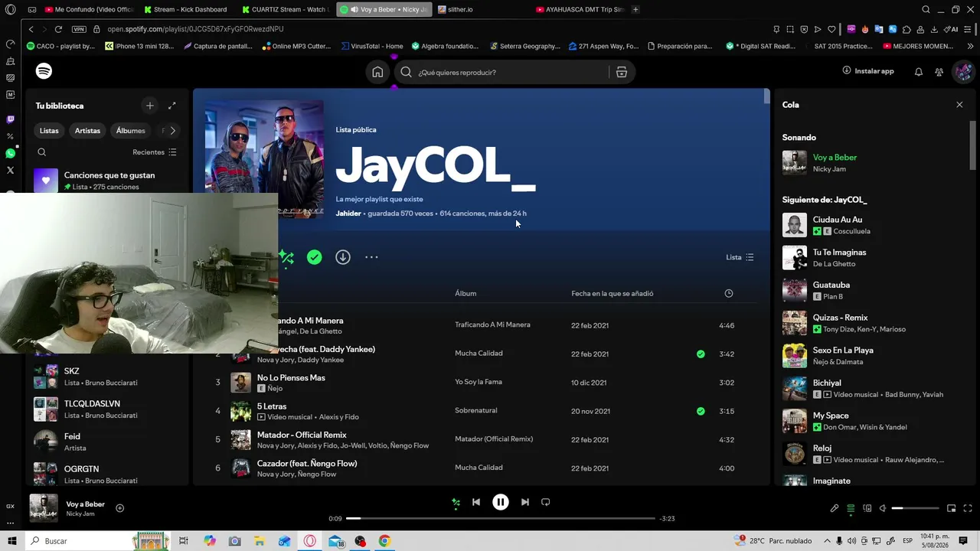Filter library by Artistas
This screenshot has height=551, width=980.
87,131
